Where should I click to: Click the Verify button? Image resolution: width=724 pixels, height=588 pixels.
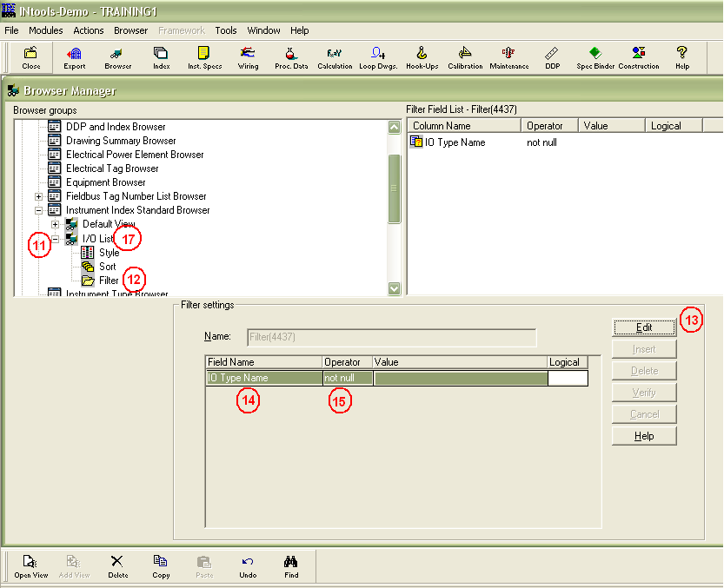[644, 392]
